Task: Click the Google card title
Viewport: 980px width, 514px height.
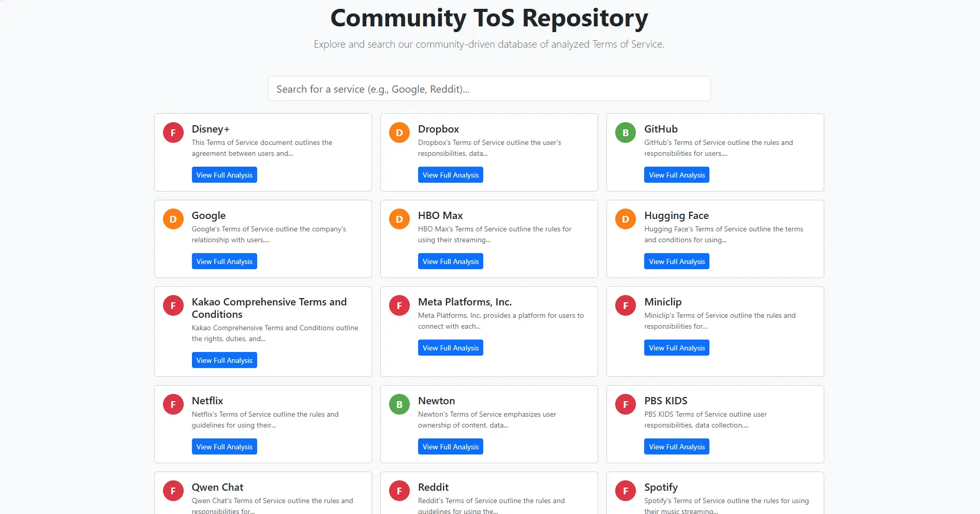Action: coord(209,215)
